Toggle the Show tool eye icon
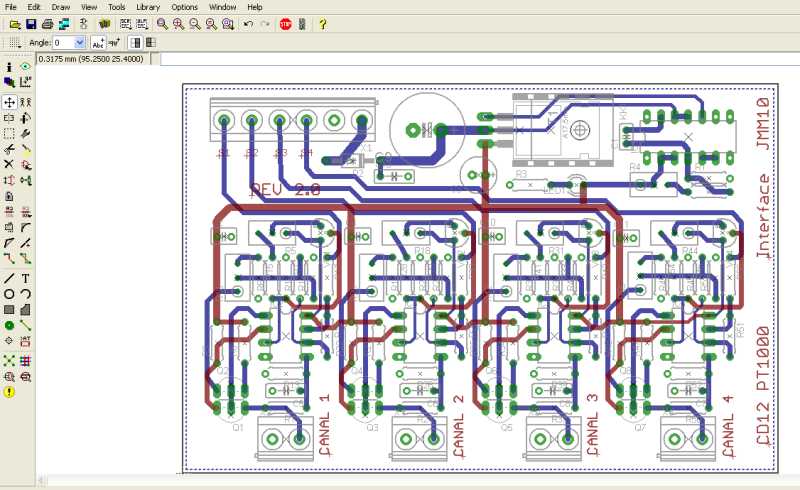The image size is (800, 490). pyautogui.click(x=25, y=67)
